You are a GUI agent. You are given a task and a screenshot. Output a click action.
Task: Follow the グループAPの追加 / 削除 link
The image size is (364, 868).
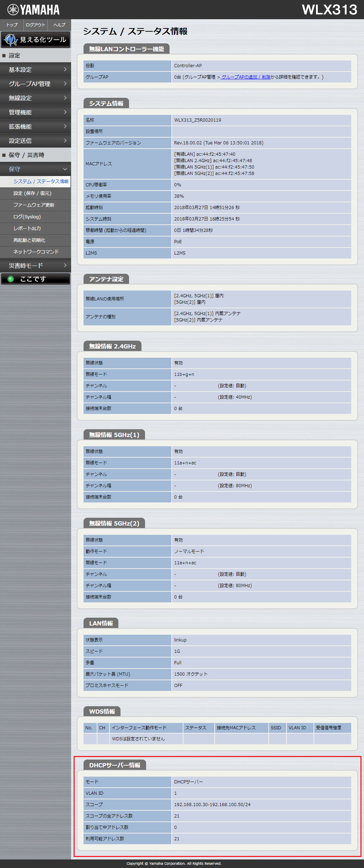click(x=245, y=77)
